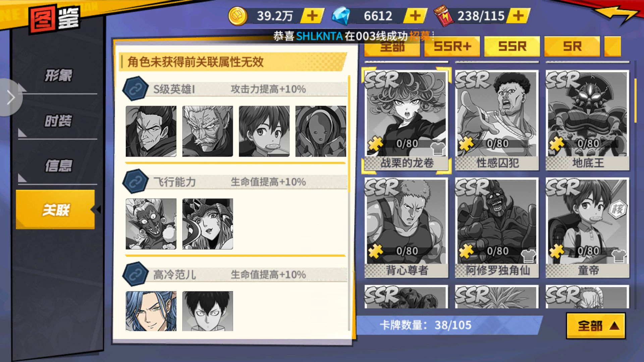644x362 pixels.
Task: Select the 战栗的龙卷 character card
Action: tap(407, 120)
